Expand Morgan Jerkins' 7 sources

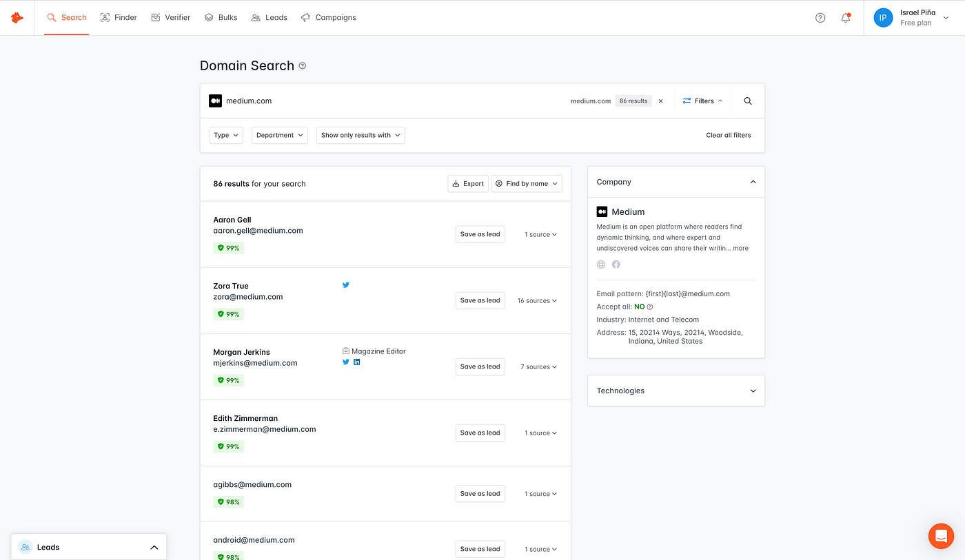click(538, 367)
